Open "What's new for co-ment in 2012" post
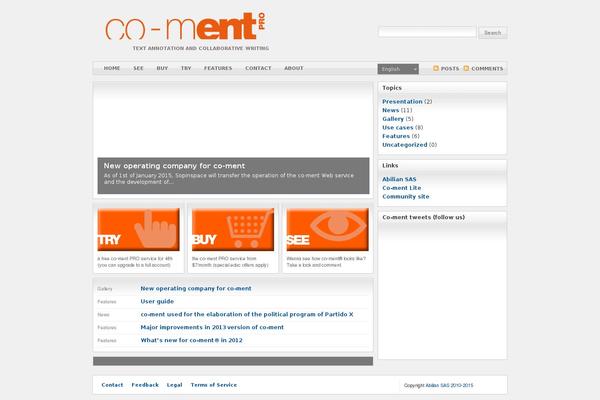 (191, 340)
